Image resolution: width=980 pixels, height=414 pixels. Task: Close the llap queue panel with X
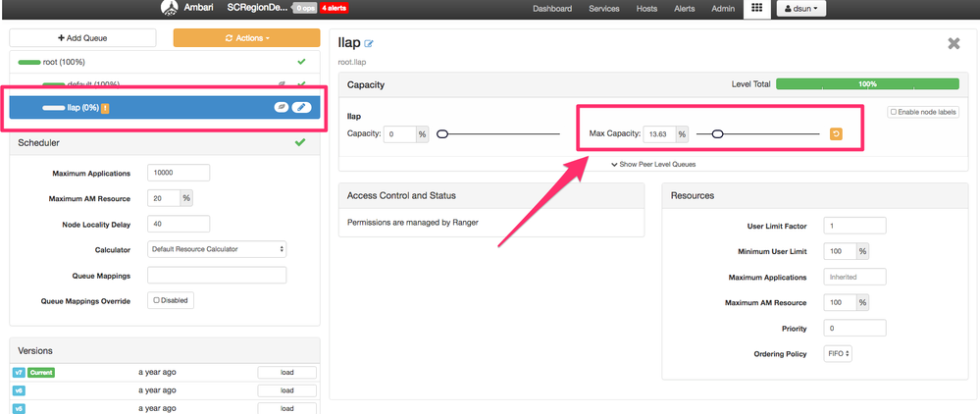(954, 44)
